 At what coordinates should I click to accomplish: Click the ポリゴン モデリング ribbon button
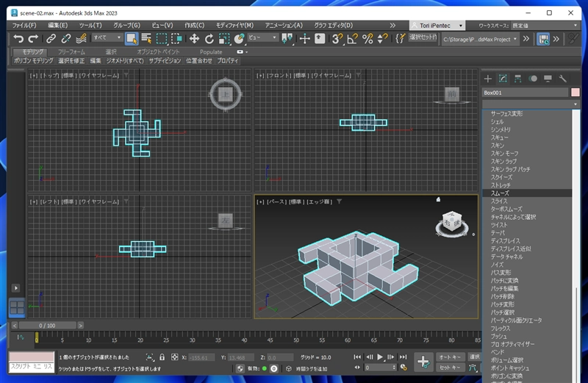[33, 60]
